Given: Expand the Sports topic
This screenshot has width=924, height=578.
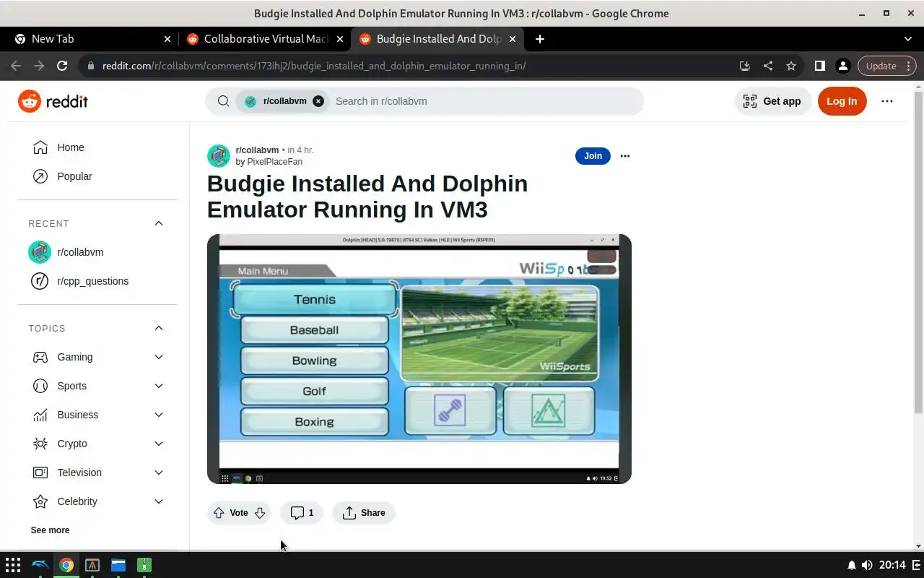Looking at the screenshot, I should click(159, 386).
